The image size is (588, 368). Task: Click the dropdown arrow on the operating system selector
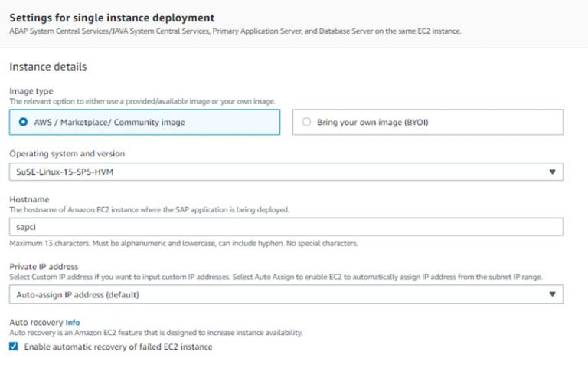553,172
